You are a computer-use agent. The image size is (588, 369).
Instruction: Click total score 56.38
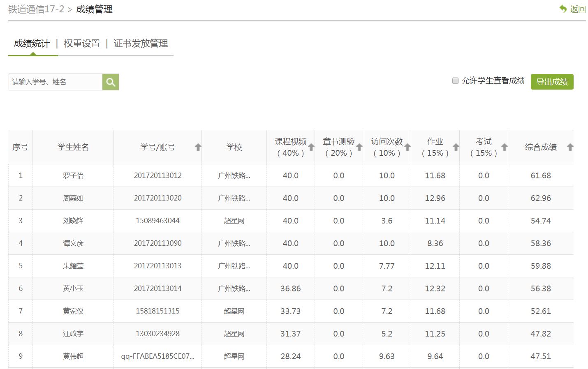point(541,288)
